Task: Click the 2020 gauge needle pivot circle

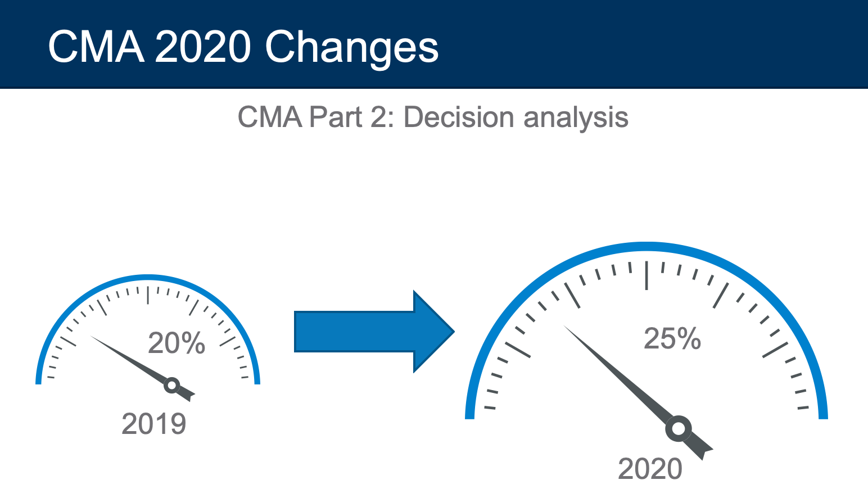Action: tap(679, 429)
